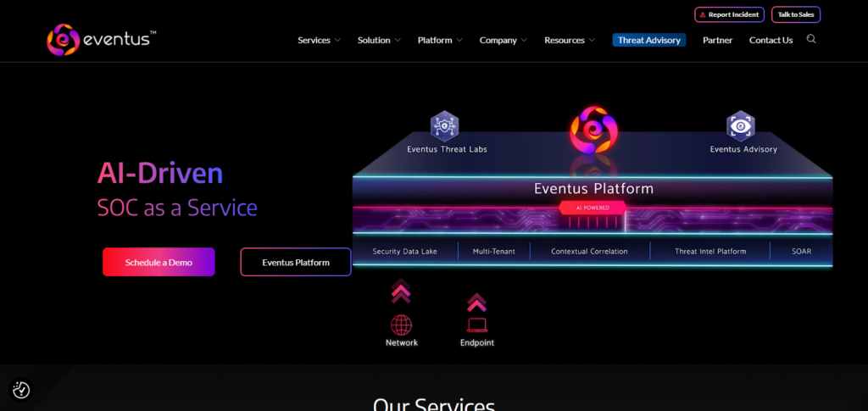Click the Report Incident button

pos(729,14)
